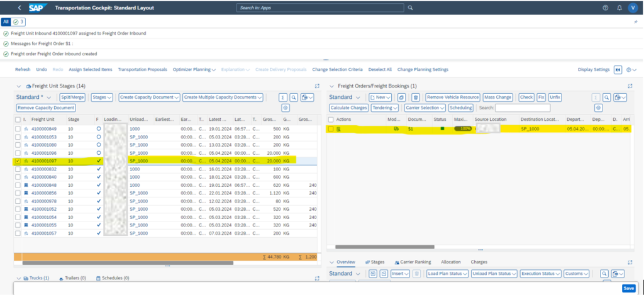
Task: Click delete trash icon in Freight Orders toolbar
Action: (x=415, y=98)
